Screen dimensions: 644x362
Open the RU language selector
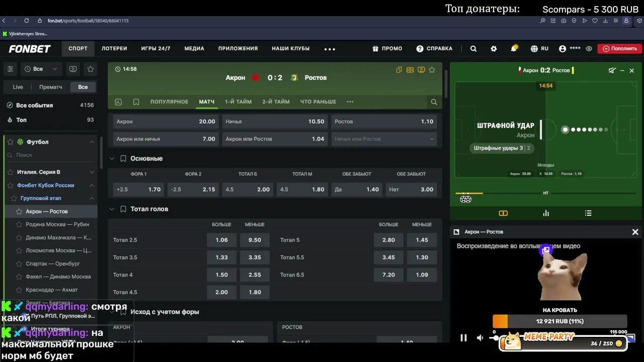click(x=539, y=49)
